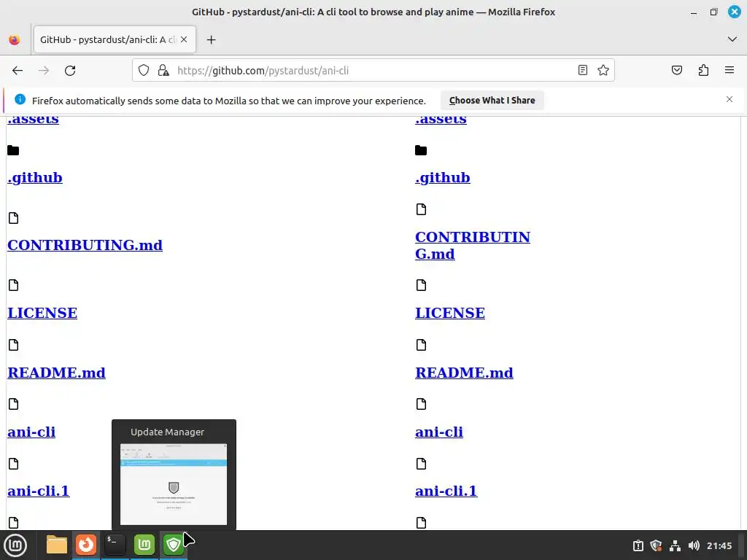
Task: Click the file icon above left ani-cli.1
Action: 13,464
